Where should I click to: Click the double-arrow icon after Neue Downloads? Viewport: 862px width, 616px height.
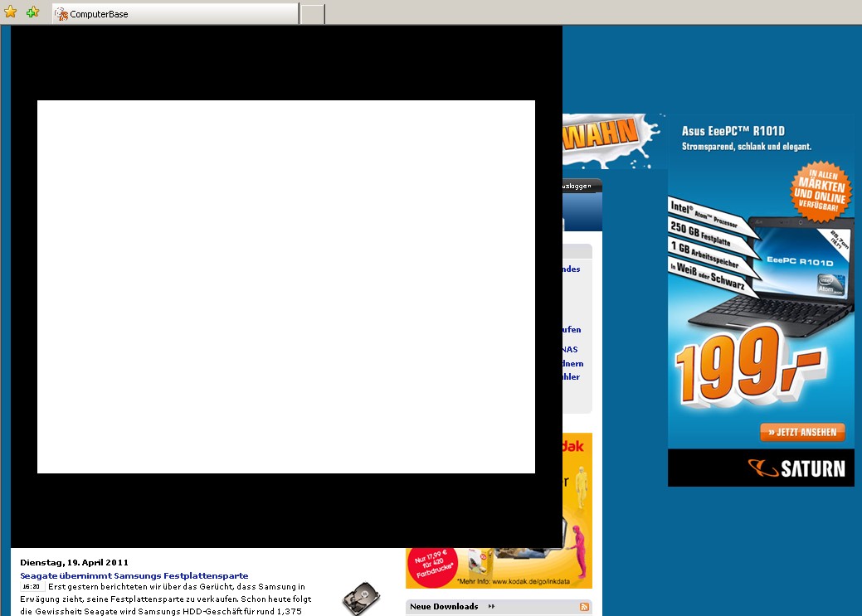491,607
